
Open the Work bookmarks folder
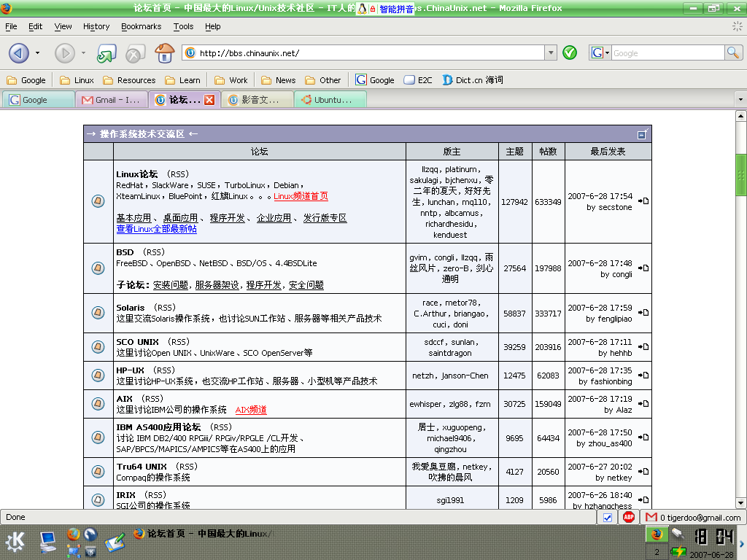point(231,80)
